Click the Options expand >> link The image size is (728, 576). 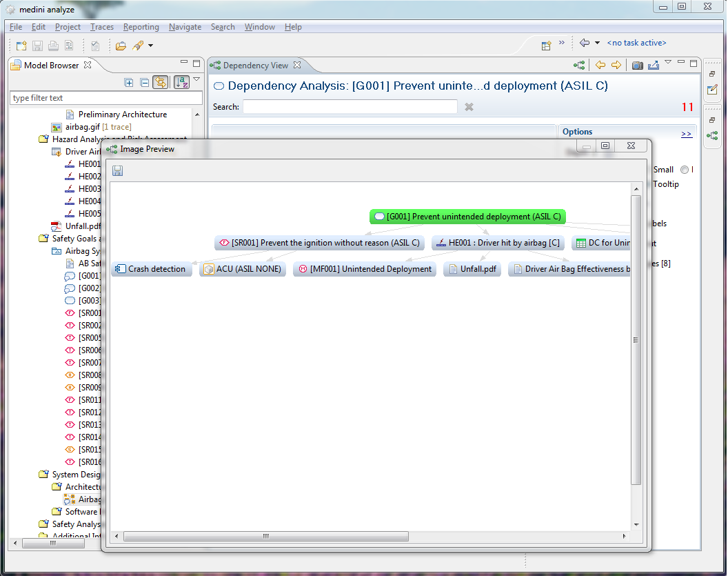(x=686, y=134)
